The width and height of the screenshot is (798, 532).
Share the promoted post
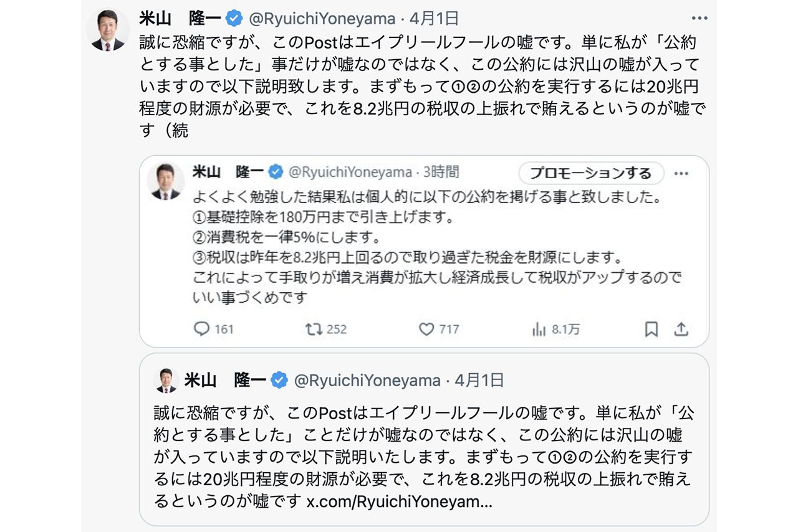pos(681,329)
